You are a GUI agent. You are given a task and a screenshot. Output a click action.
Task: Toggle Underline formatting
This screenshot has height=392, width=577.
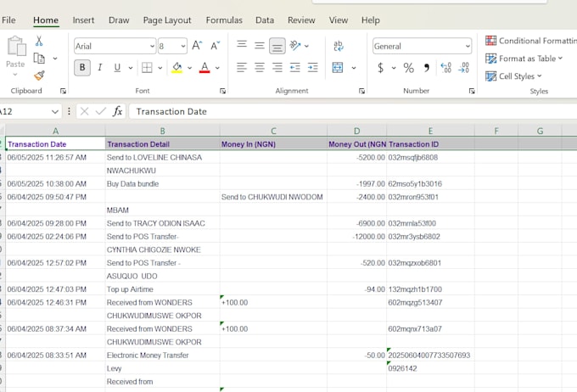click(117, 68)
